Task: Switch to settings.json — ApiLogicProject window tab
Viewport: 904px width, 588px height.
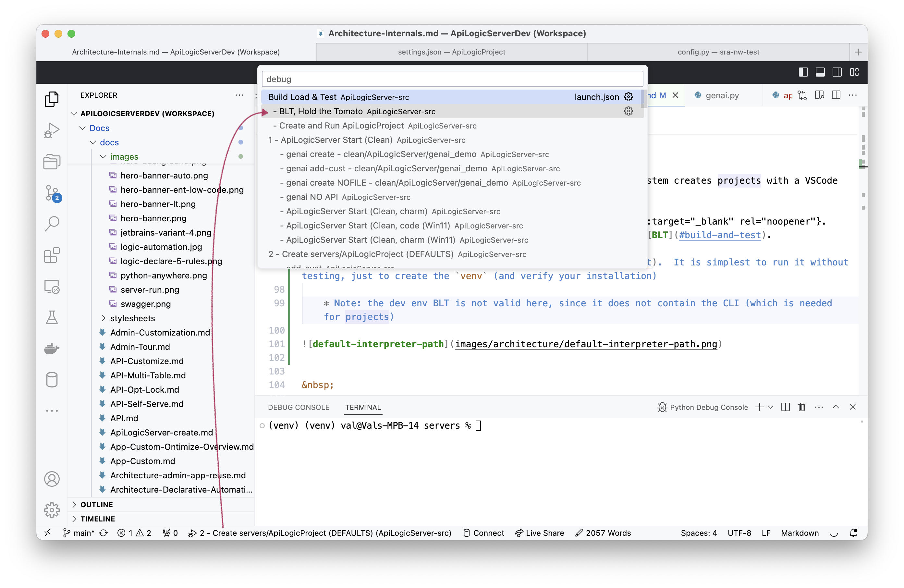Action: pos(451,52)
